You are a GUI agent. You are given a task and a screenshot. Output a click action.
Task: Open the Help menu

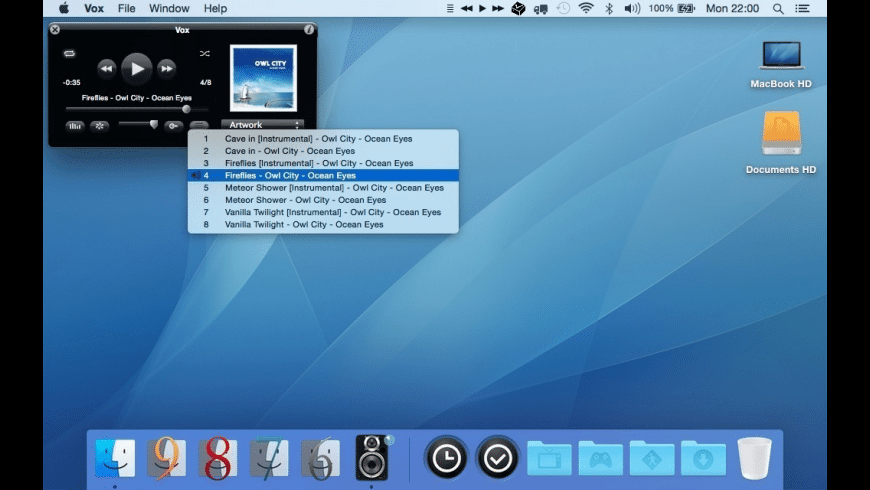[215, 8]
